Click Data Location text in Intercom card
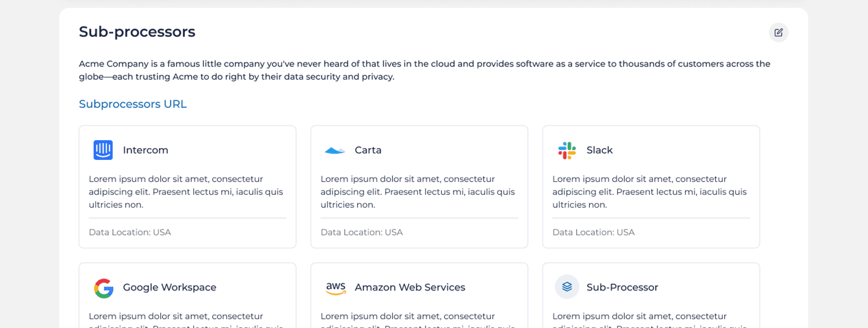Image resolution: width=868 pixels, height=328 pixels. tap(129, 232)
